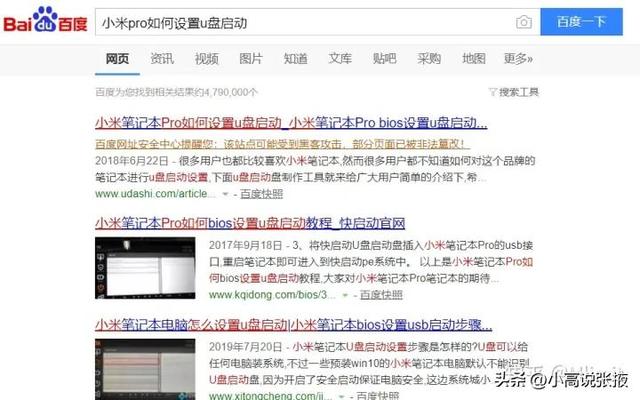The image size is (640, 400).
Task: Open third result about usb启动步骤
Action: tap(293, 325)
